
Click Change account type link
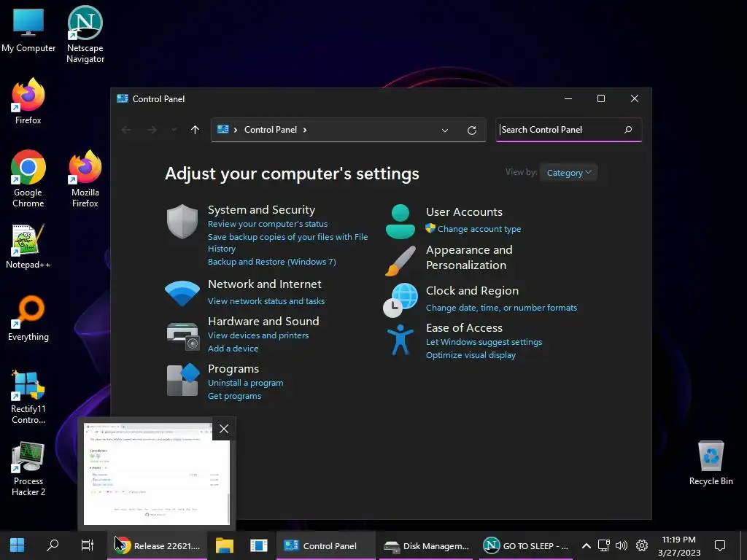[479, 229]
